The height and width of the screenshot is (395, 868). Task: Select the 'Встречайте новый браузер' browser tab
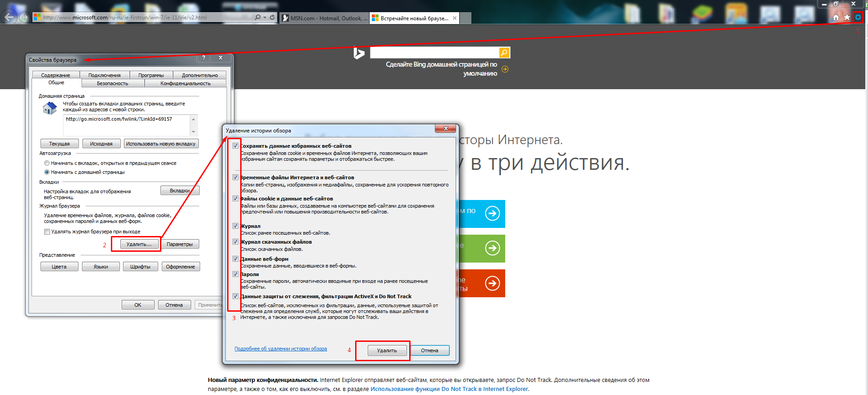(x=414, y=18)
